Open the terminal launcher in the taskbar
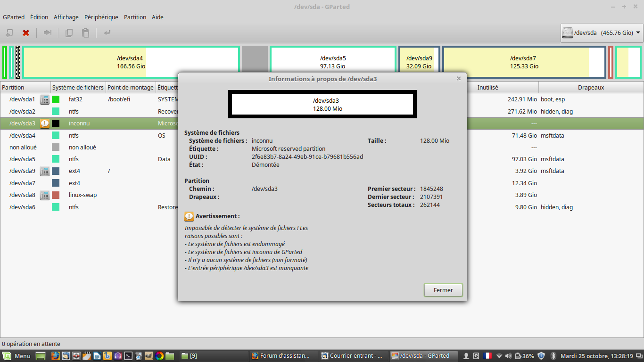Viewport: 644px width, 362px height. pyautogui.click(x=128, y=356)
